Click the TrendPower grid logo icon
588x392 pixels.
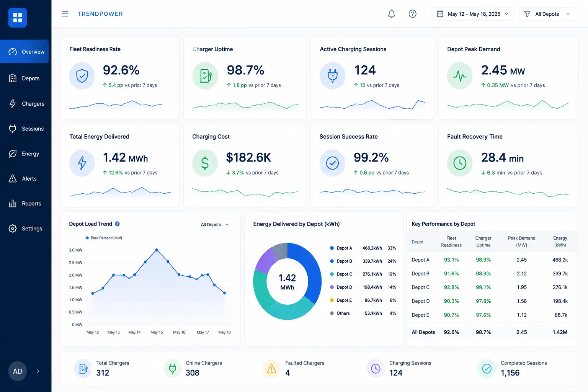click(x=18, y=18)
